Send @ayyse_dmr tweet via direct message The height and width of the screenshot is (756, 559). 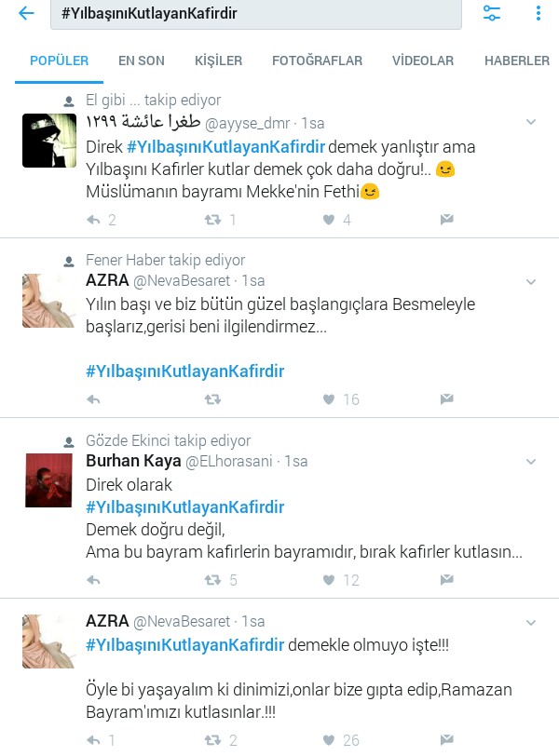446,220
